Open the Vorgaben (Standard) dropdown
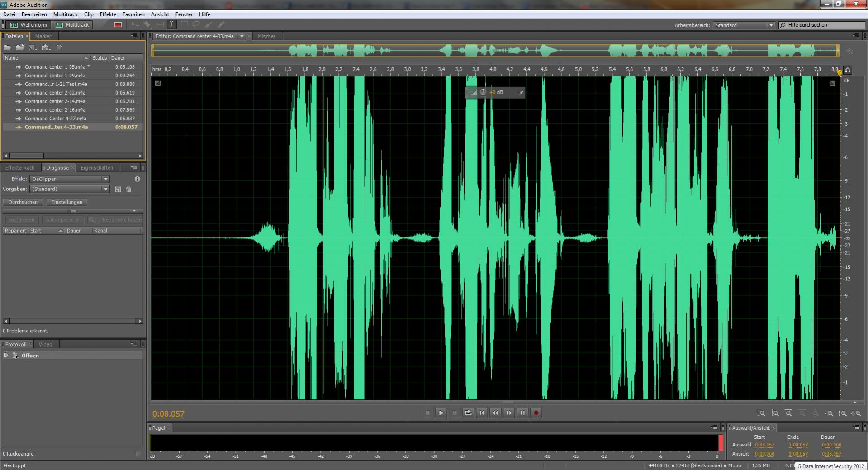This screenshot has height=470, width=868. (x=70, y=189)
